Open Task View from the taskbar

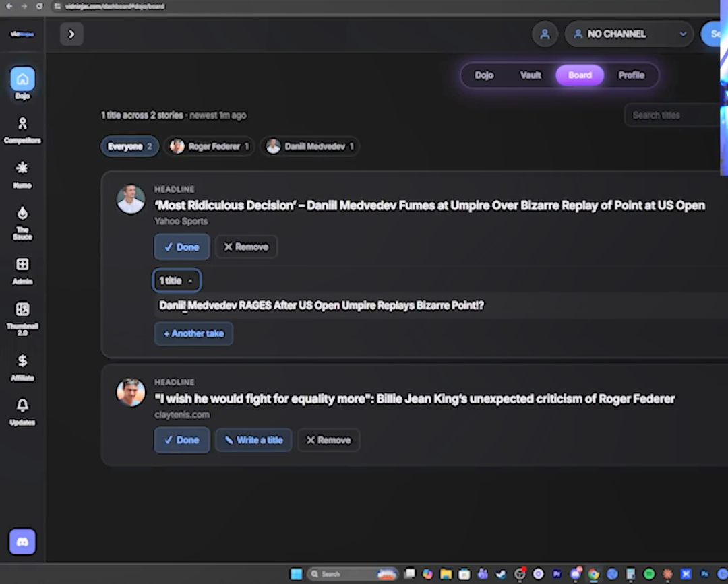[x=410, y=574]
